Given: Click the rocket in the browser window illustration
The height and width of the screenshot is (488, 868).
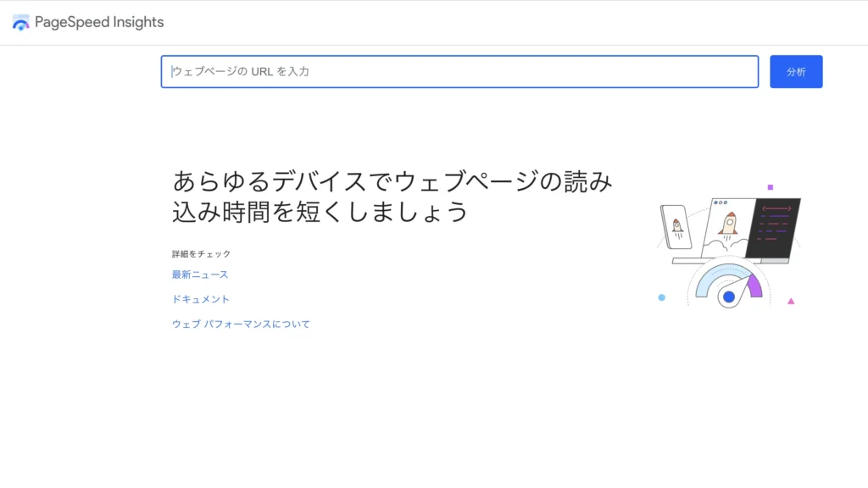Looking at the screenshot, I should click(728, 223).
